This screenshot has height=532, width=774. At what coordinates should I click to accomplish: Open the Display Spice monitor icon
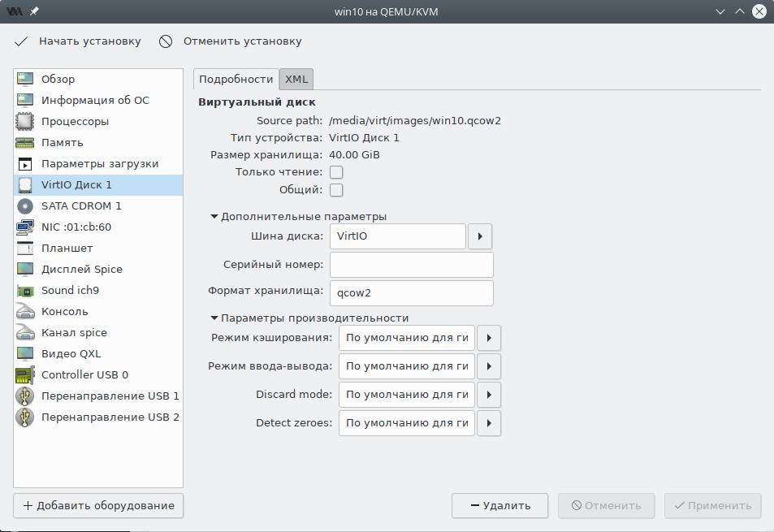click(x=25, y=270)
